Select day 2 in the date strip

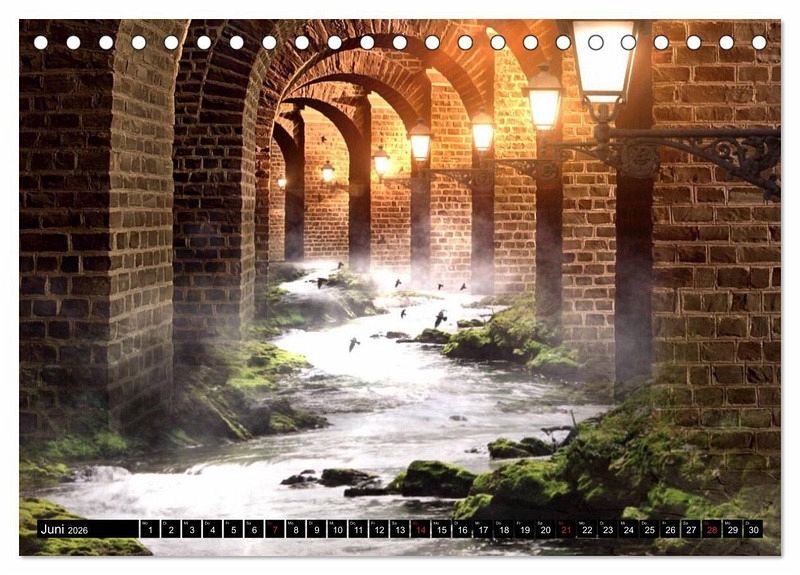(x=171, y=529)
